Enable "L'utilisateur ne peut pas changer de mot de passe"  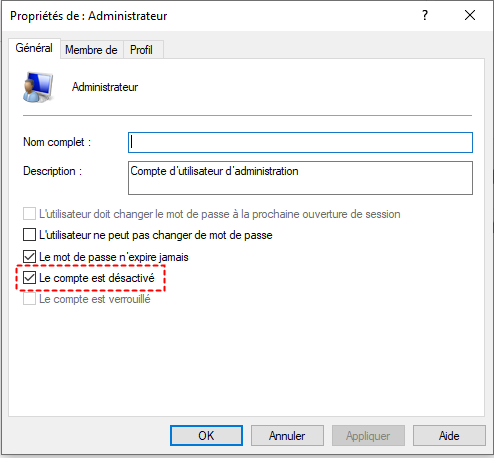[x=29, y=235]
